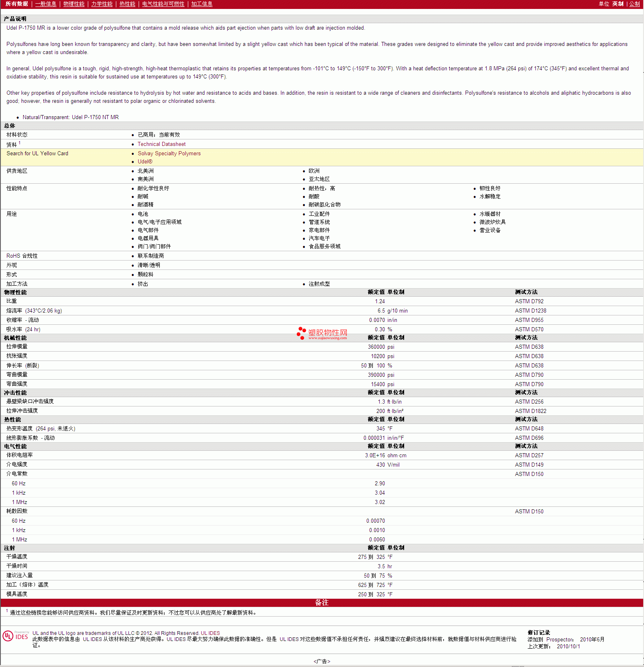Click the 注射 section header
The image size is (644, 667).
coord(10,548)
